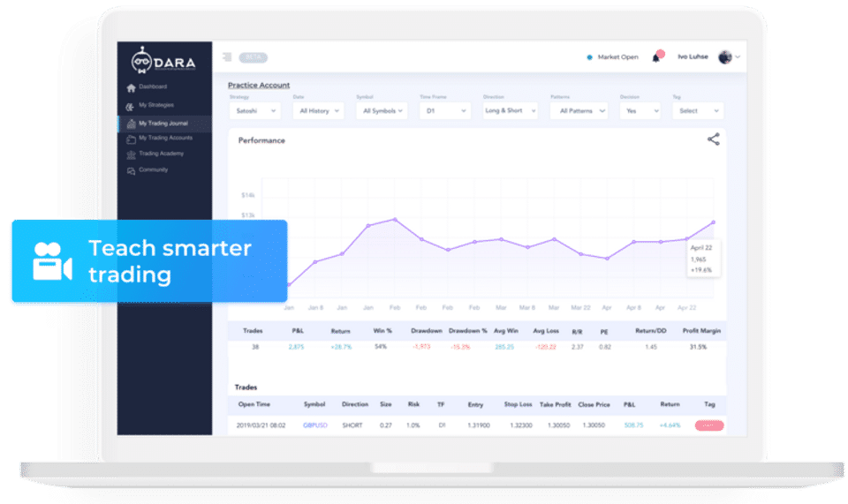Click the trade return +4.64%
The width and height of the screenshot is (848, 504).
pyautogui.click(x=670, y=425)
